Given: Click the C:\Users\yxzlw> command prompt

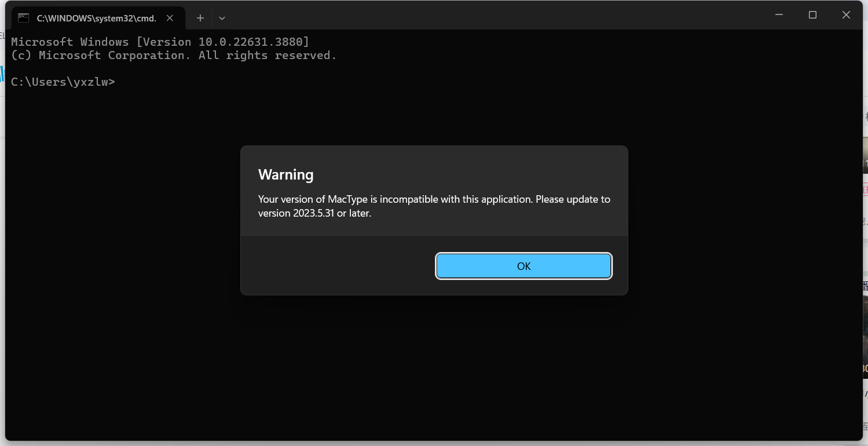Looking at the screenshot, I should point(63,82).
